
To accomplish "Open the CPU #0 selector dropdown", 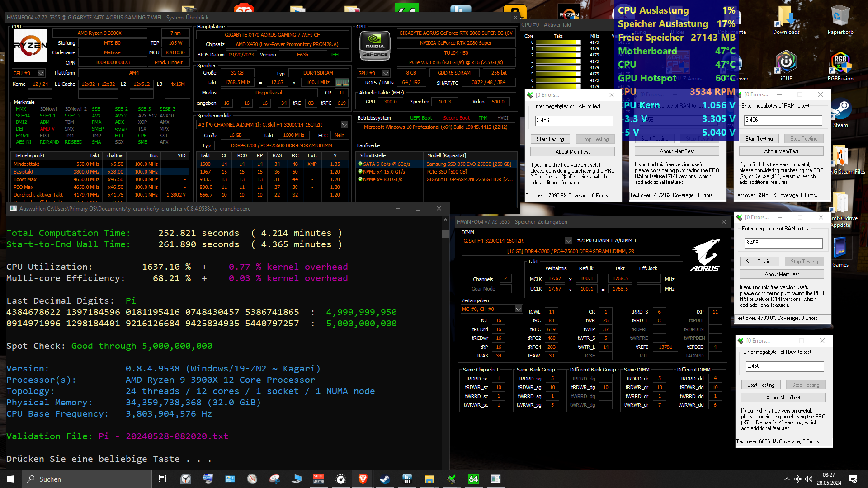I will [x=40, y=73].
